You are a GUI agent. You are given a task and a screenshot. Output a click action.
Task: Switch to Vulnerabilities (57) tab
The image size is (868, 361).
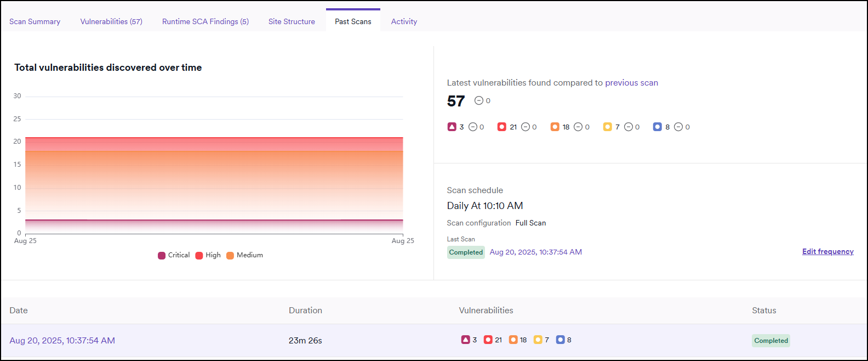click(x=111, y=21)
